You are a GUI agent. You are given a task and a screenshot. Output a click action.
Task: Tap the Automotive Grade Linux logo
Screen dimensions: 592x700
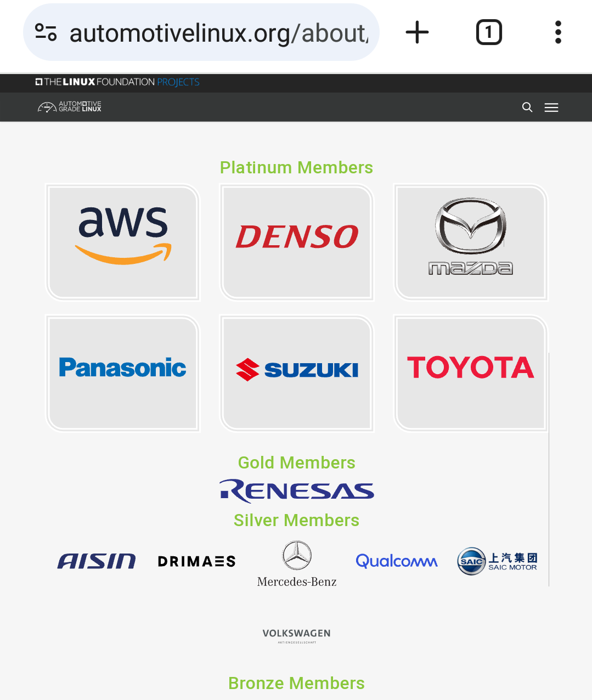coord(70,107)
